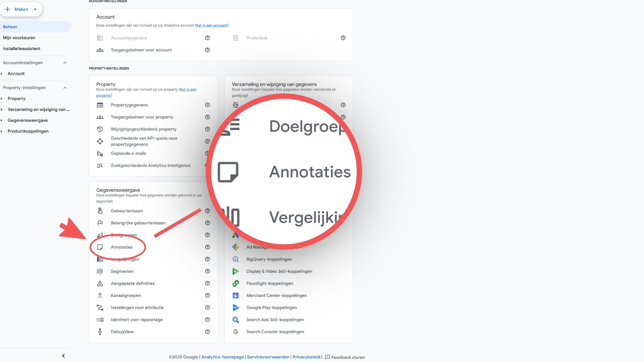Collapse the Property-instellingen sidebar section

pos(65,88)
